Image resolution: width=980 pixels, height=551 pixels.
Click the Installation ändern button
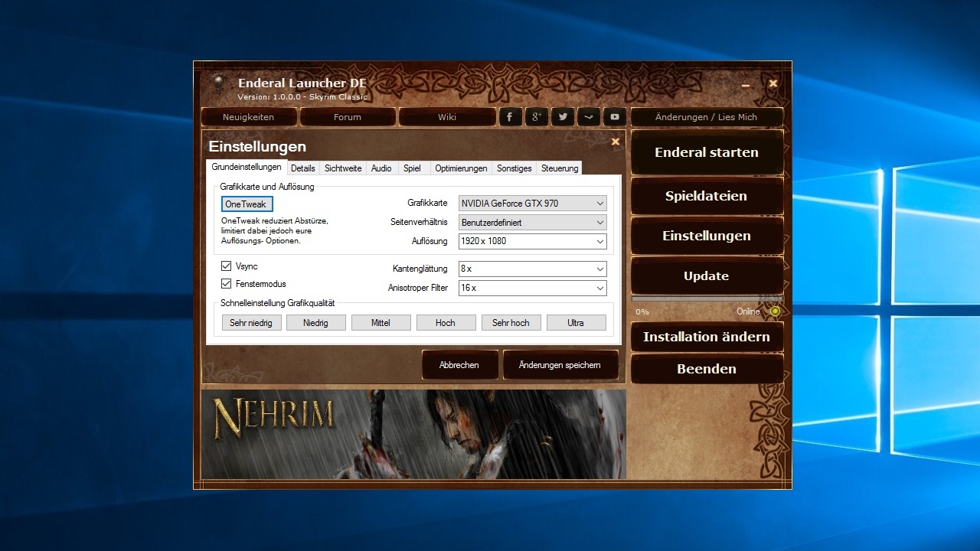click(707, 337)
